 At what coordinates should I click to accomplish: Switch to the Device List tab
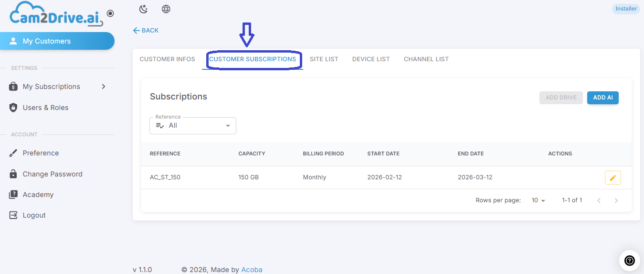(371, 59)
